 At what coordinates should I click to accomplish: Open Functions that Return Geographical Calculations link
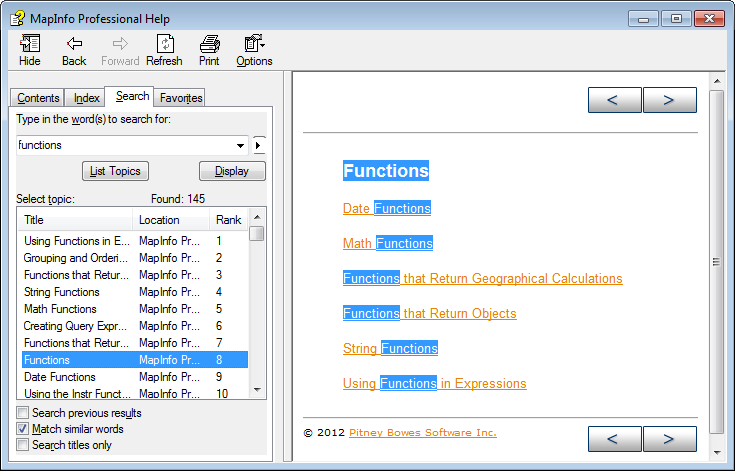pos(483,278)
